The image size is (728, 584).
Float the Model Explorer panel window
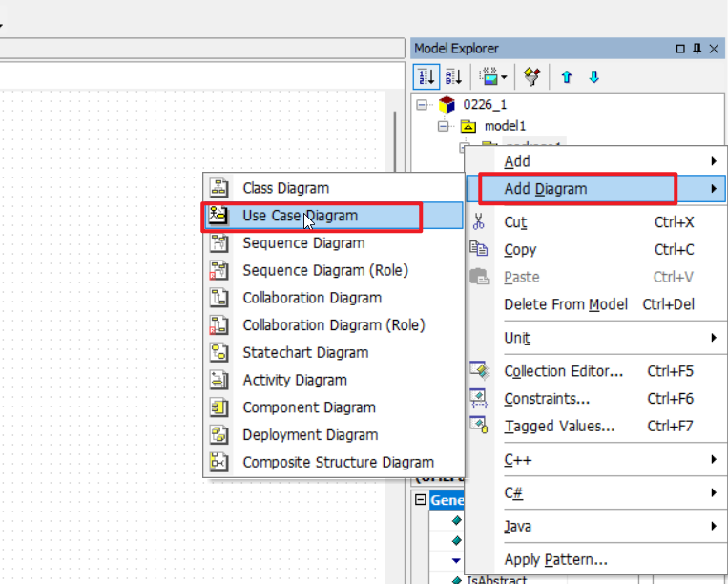click(x=680, y=49)
